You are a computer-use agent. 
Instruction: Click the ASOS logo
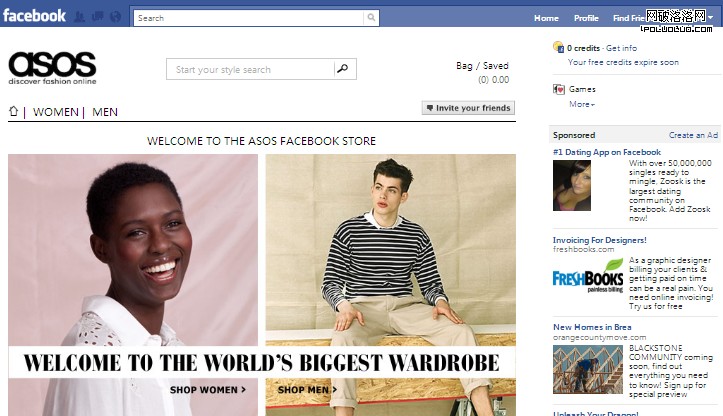[52, 68]
